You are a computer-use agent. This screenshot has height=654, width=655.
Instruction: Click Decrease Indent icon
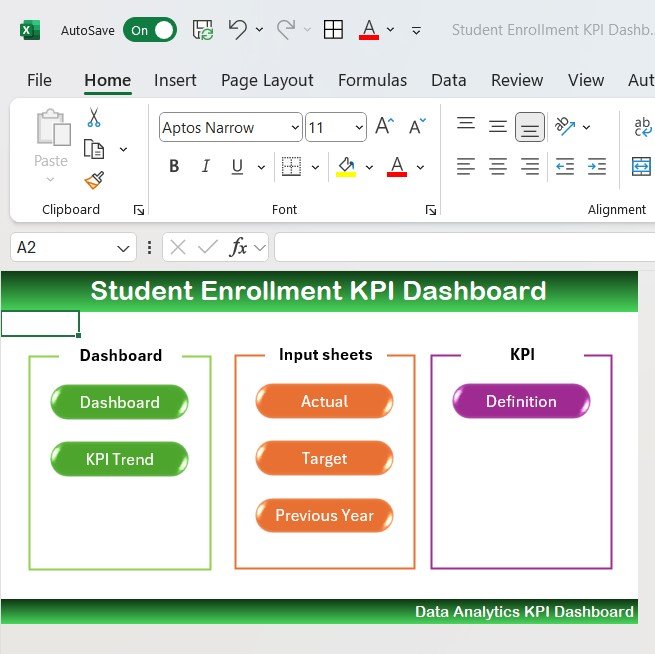[565, 166]
